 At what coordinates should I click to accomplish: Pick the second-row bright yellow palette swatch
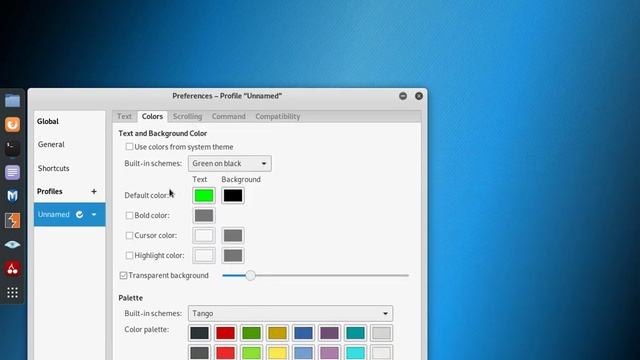pyautogui.click(x=278, y=353)
